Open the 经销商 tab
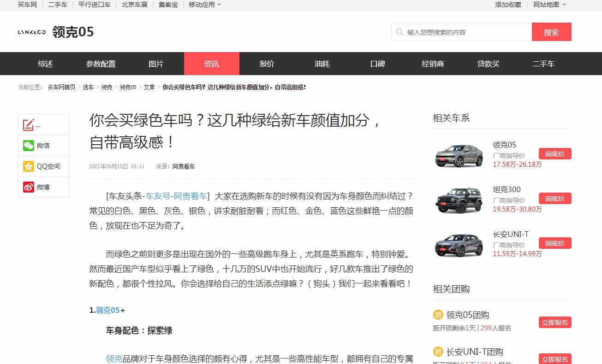Viewport: 602px width, 364px height. click(x=433, y=64)
